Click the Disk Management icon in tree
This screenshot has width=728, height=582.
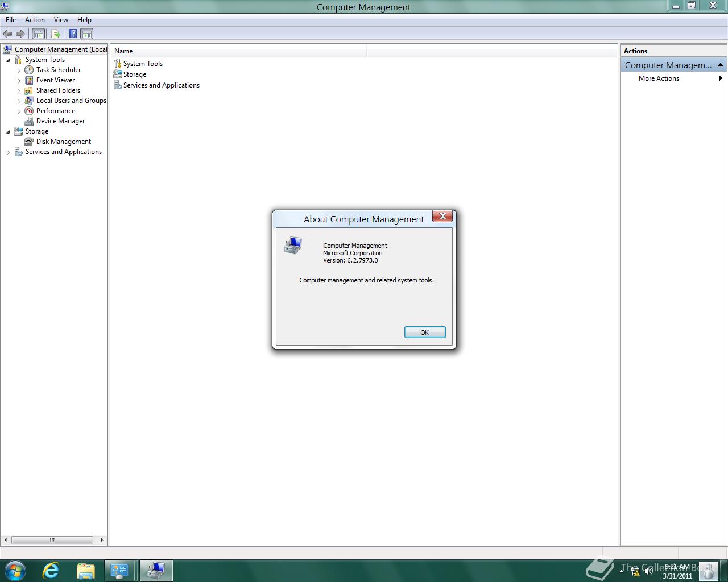click(29, 142)
